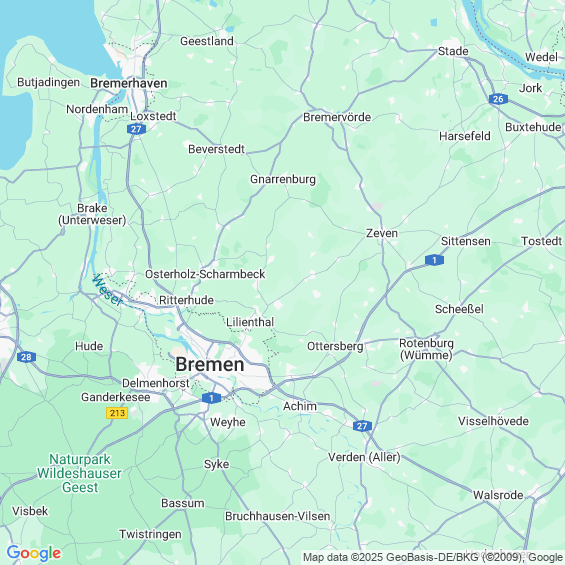Image resolution: width=565 pixels, height=565 pixels.
Task: Click the Weser river label
Action: [x=107, y=290]
